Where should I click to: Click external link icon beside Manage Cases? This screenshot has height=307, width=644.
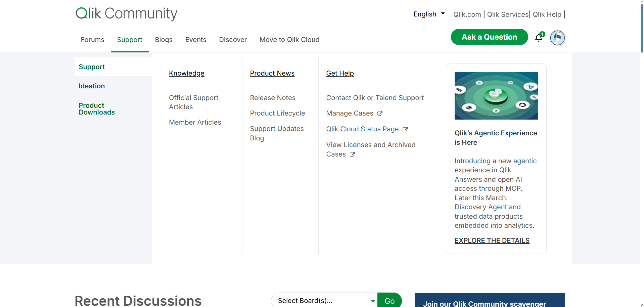coord(380,114)
